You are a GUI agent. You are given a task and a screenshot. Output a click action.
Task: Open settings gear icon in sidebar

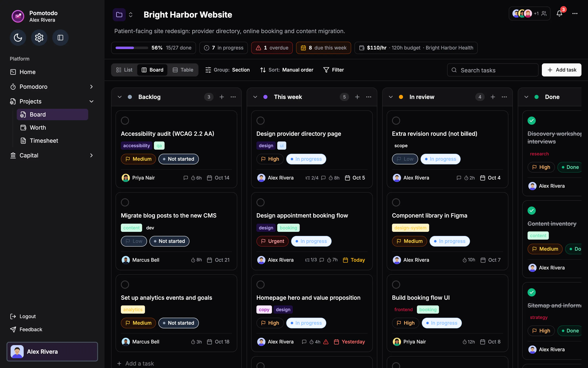39,37
